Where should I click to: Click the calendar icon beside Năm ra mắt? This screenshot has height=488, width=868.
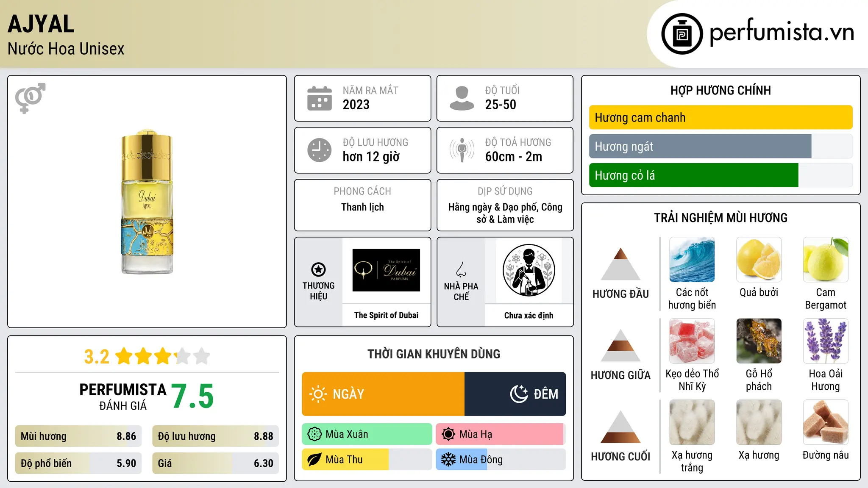tap(320, 98)
